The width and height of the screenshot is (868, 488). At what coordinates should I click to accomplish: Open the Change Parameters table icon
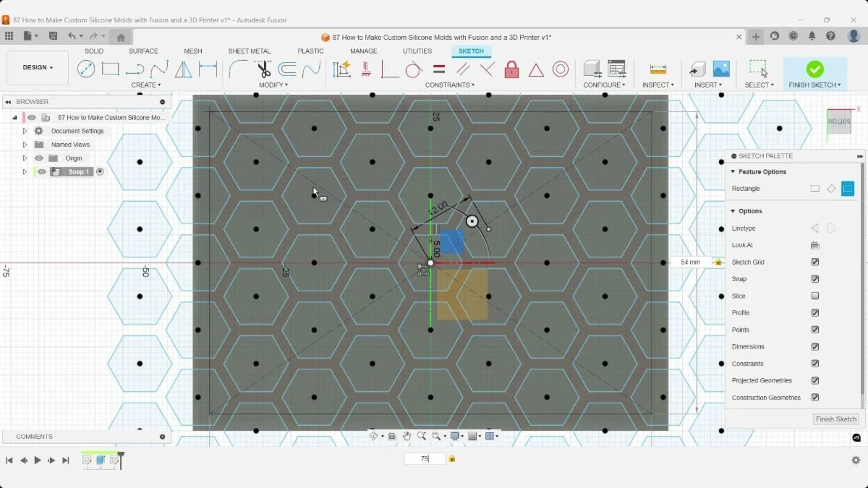pyautogui.click(x=616, y=69)
